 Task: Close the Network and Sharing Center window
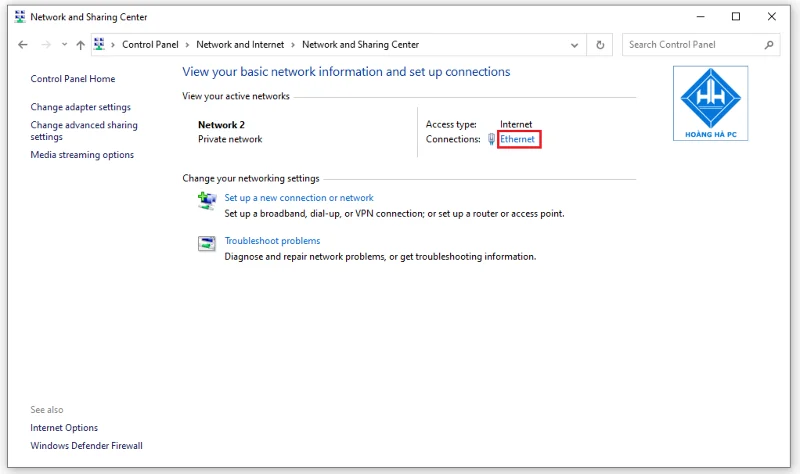(x=772, y=17)
